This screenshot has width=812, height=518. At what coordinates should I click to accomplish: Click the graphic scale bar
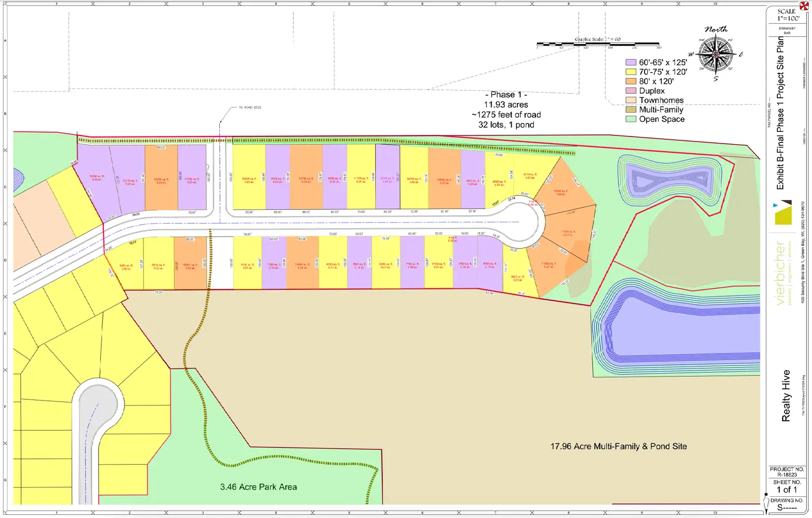pos(598,44)
